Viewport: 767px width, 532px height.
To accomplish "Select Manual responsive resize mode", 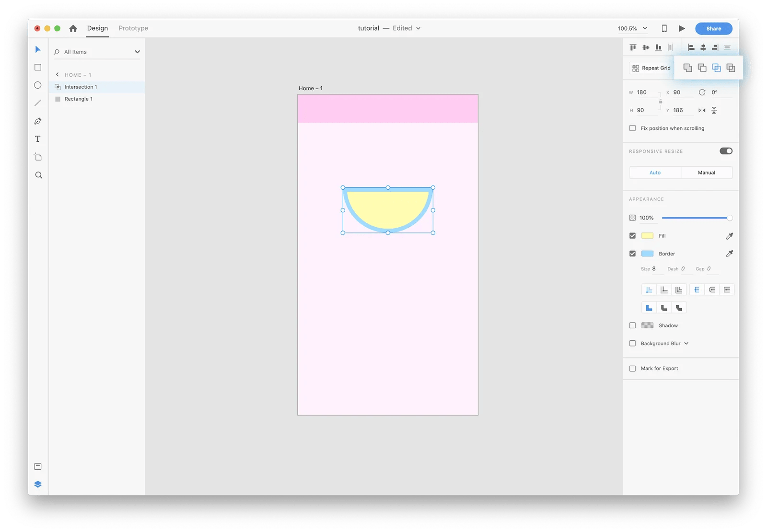I will [x=707, y=173].
